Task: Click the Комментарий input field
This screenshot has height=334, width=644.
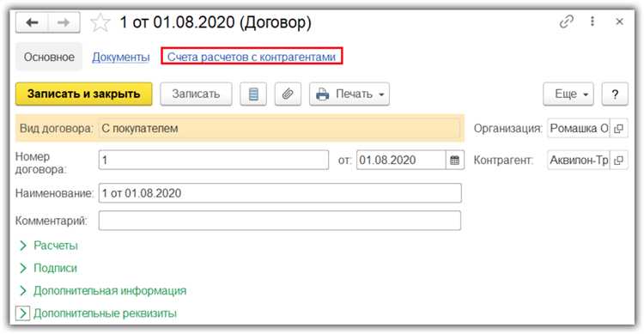Action: (x=280, y=221)
